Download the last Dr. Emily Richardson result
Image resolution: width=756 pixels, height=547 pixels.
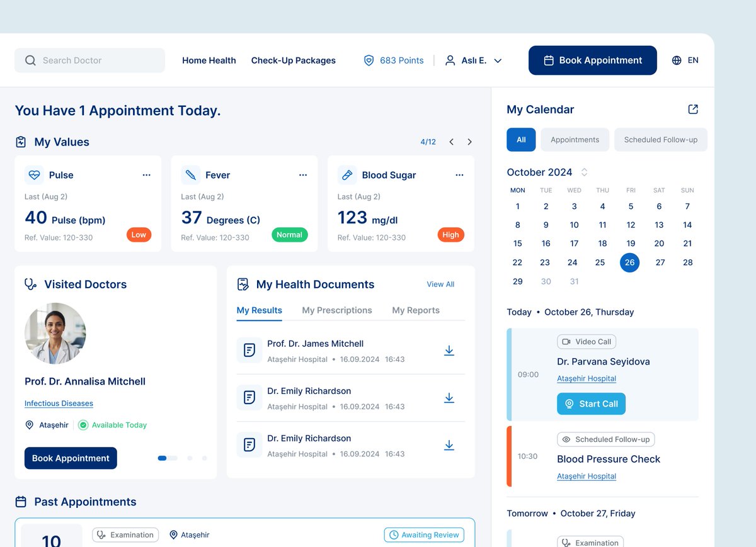(449, 445)
